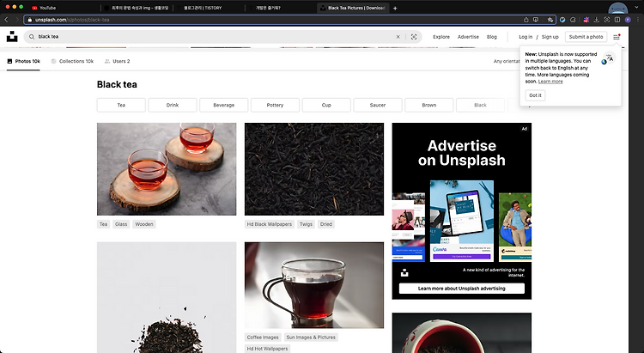Open visual search camera icon

(x=414, y=37)
